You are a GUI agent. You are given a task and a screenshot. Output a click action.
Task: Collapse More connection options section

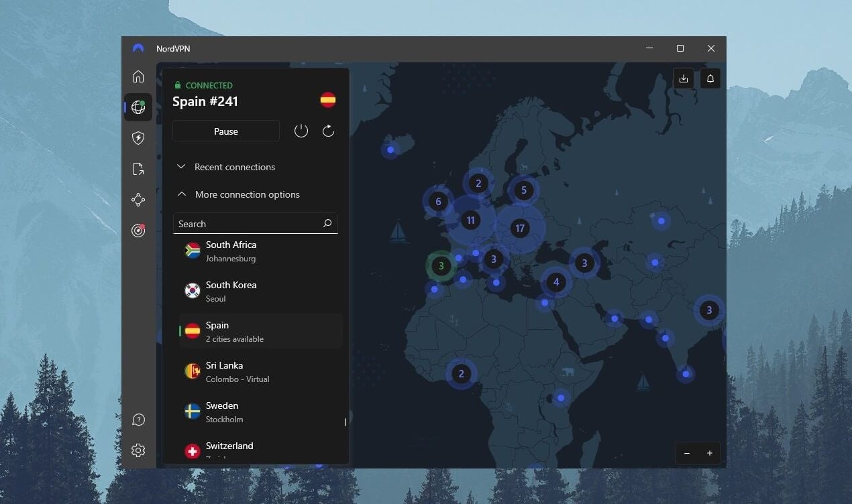coord(238,194)
